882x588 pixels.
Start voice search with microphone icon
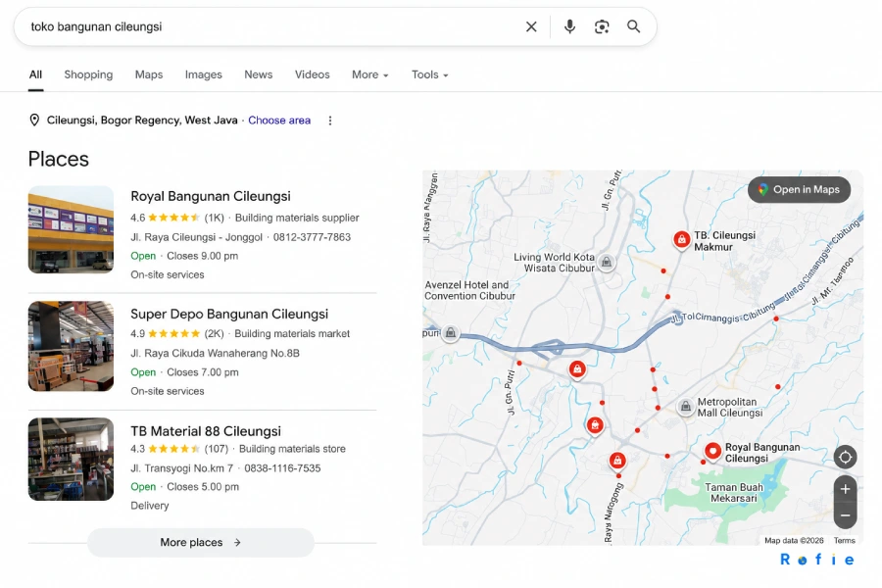pos(569,26)
